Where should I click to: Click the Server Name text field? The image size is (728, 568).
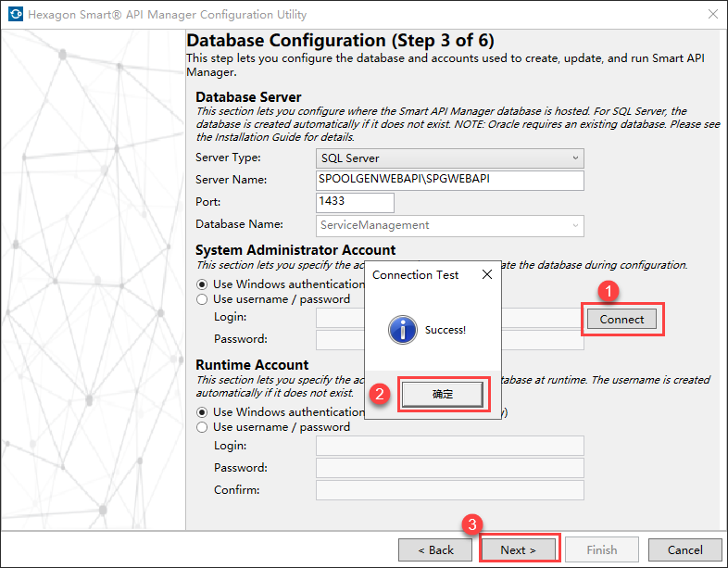(449, 181)
